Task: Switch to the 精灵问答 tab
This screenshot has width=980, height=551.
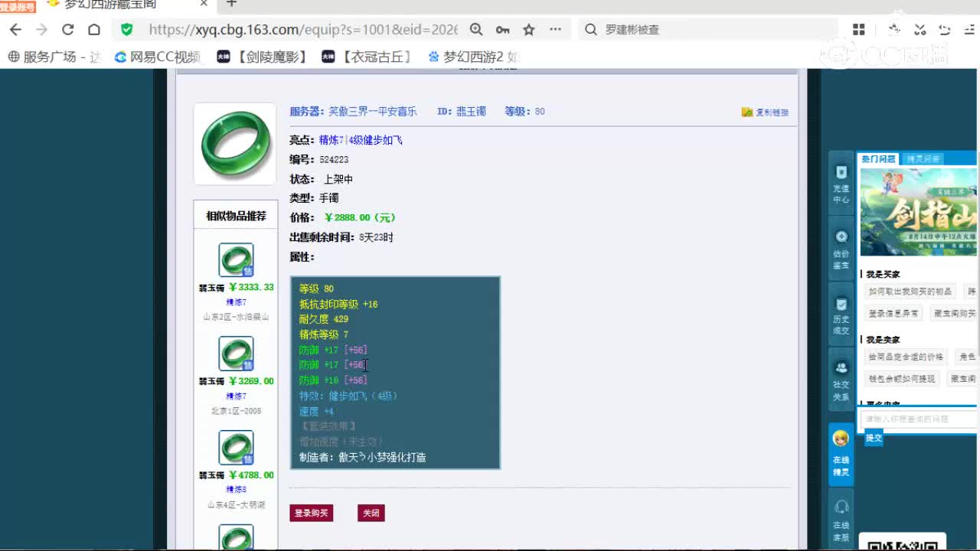Action: [923, 159]
